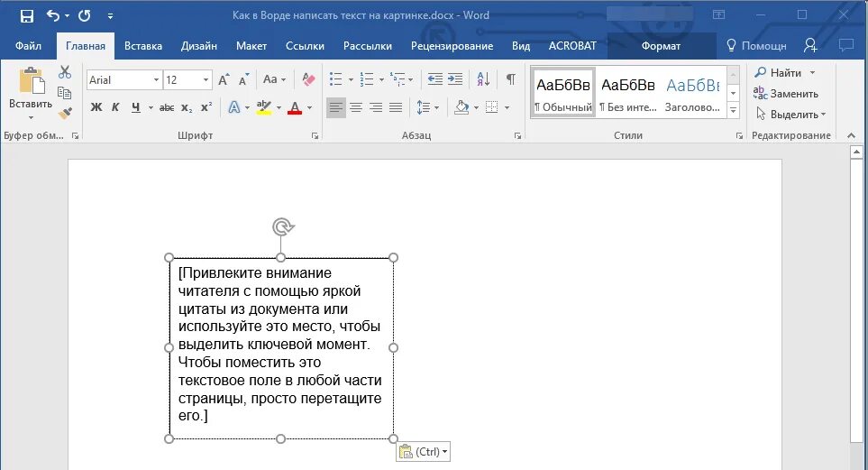The height and width of the screenshot is (470, 868).
Task: Click the Выделить button
Action: pos(790,115)
